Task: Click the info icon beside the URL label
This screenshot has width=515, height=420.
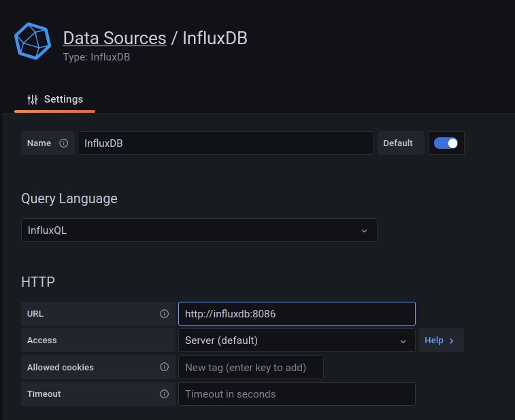Action: click(x=164, y=314)
